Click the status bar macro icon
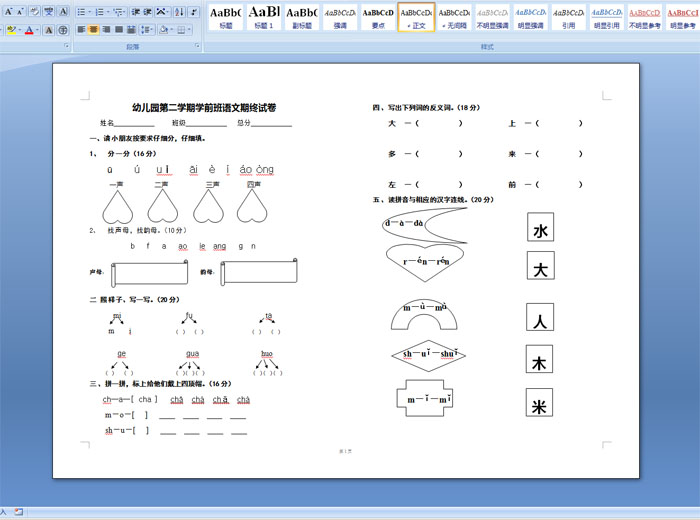 tap(18, 512)
